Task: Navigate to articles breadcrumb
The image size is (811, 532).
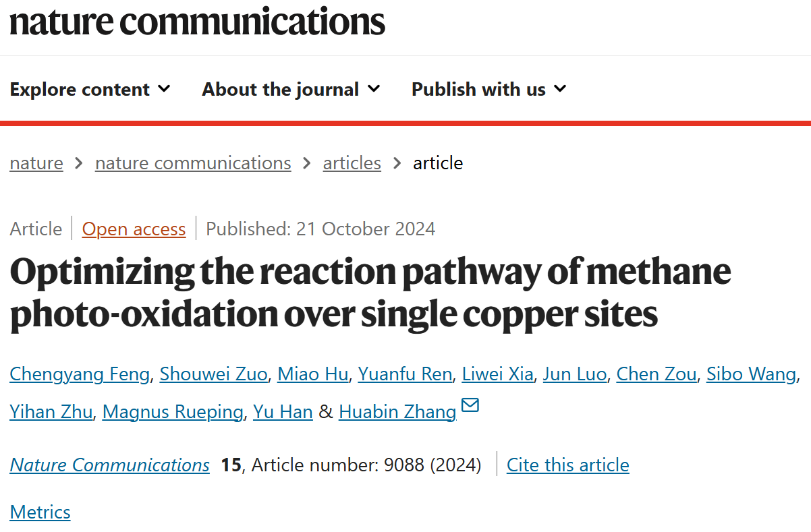Action: point(352,163)
